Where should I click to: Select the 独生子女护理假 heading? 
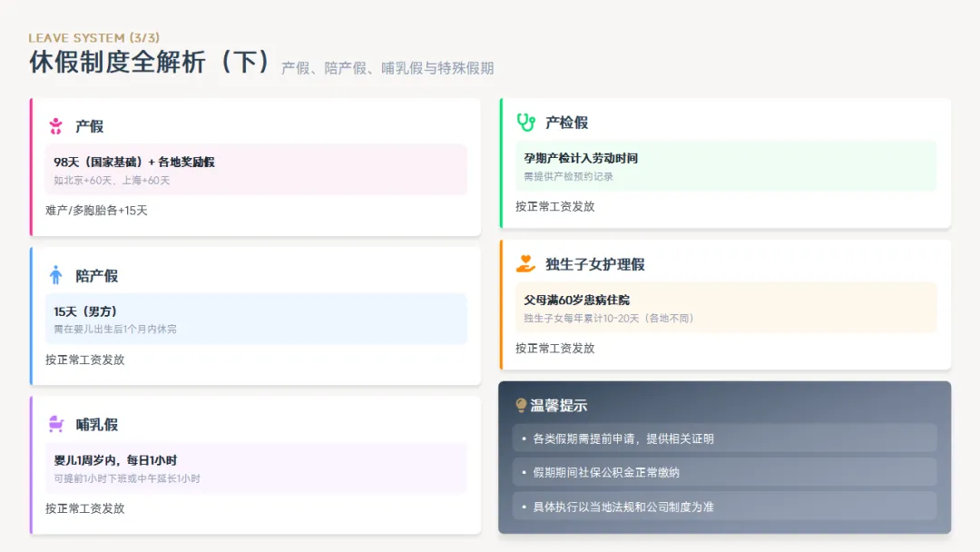point(595,264)
